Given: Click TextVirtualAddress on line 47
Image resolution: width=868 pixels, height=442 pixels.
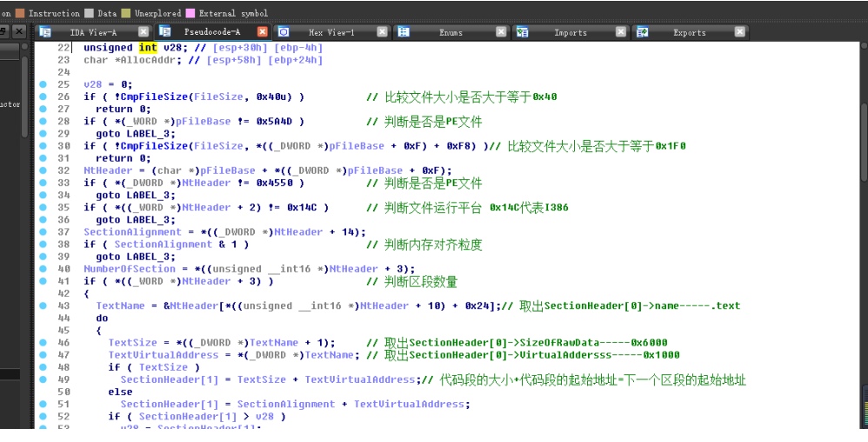Looking at the screenshot, I should pos(164,355).
